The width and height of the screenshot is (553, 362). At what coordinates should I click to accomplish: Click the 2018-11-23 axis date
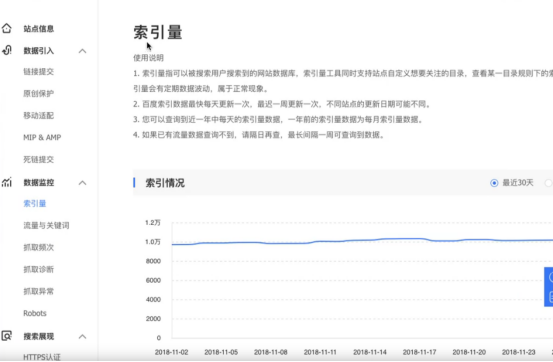click(518, 352)
